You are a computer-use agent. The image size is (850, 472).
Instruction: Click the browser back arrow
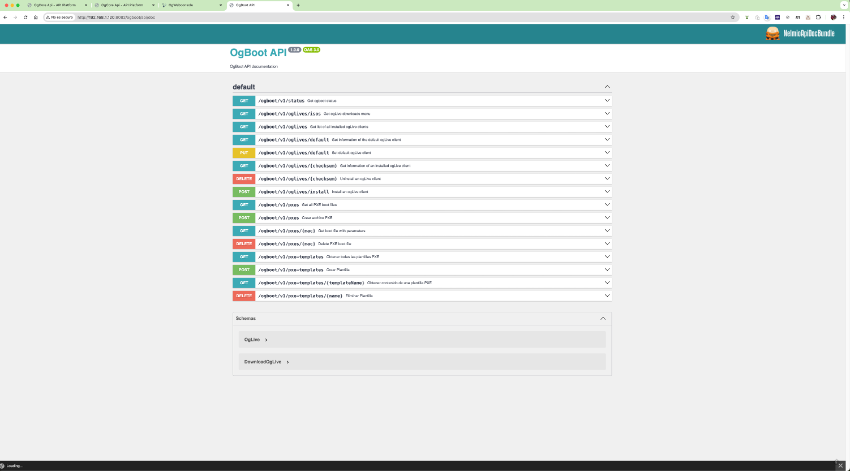point(8,17)
